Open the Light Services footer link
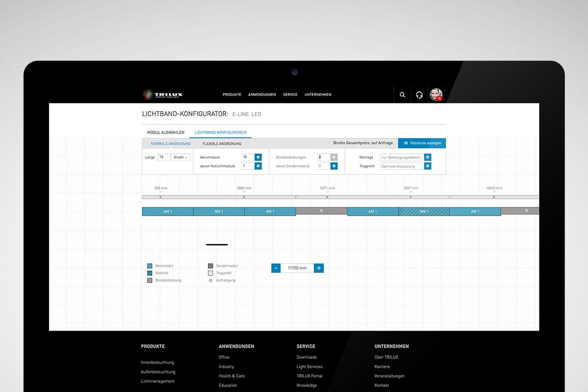 coord(309,367)
